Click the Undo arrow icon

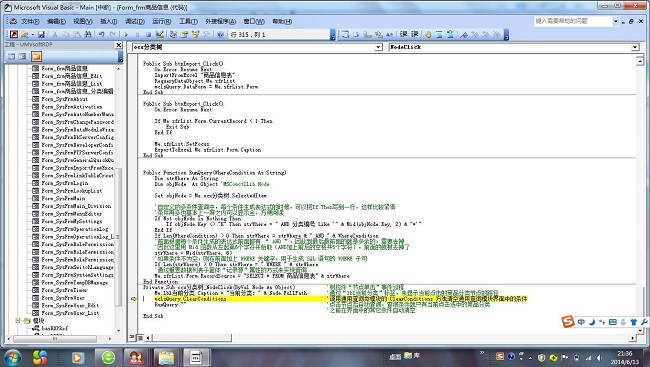point(102,34)
